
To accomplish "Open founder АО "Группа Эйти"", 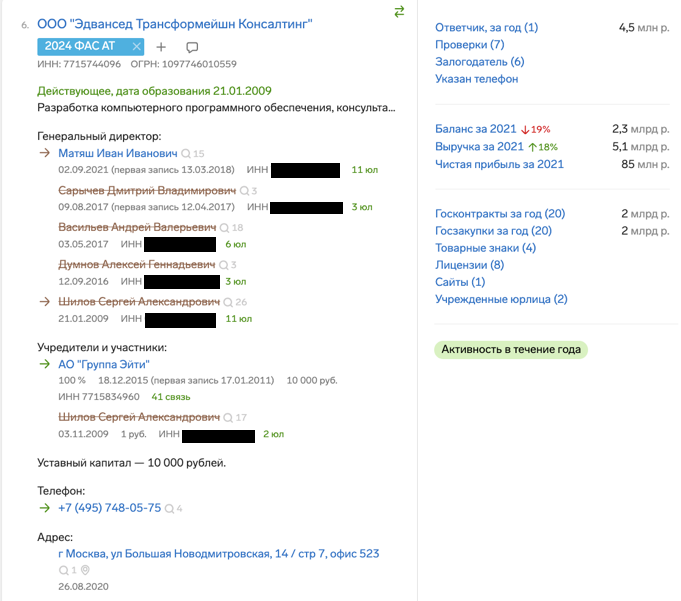I will click(x=104, y=364).
